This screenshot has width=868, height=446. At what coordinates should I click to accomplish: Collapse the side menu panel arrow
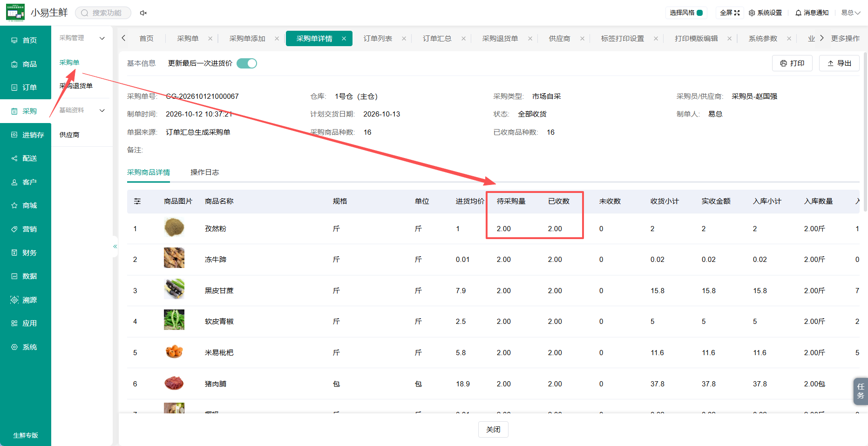[x=115, y=246]
